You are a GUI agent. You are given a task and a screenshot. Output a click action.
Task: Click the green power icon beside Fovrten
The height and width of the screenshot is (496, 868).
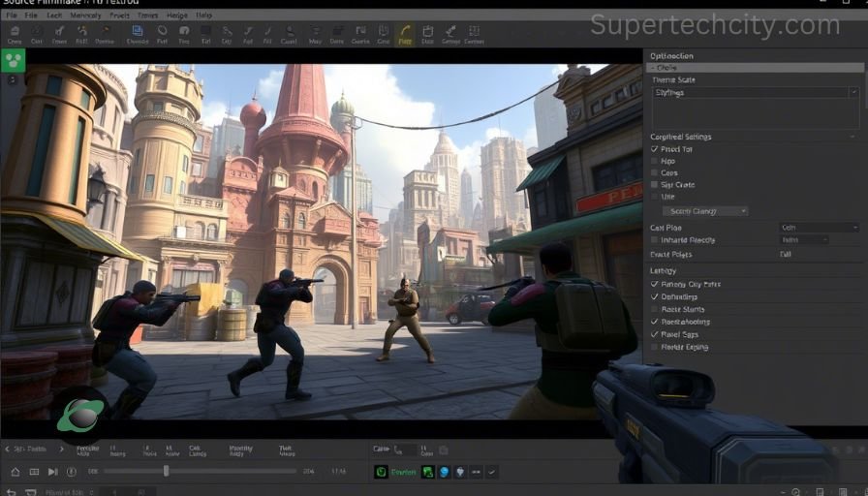click(x=381, y=472)
